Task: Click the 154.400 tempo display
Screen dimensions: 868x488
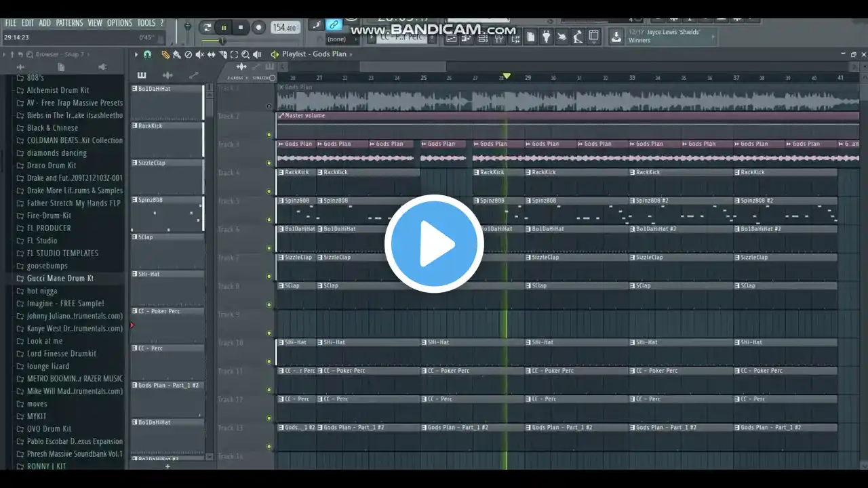Action: (x=285, y=28)
